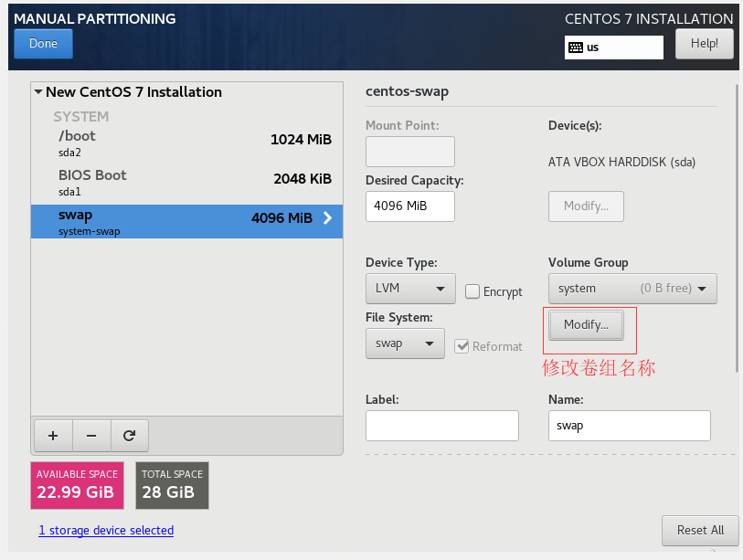Click the Desired Capacity field showing 4096 MiB
The width and height of the screenshot is (743, 560).
[410, 206]
